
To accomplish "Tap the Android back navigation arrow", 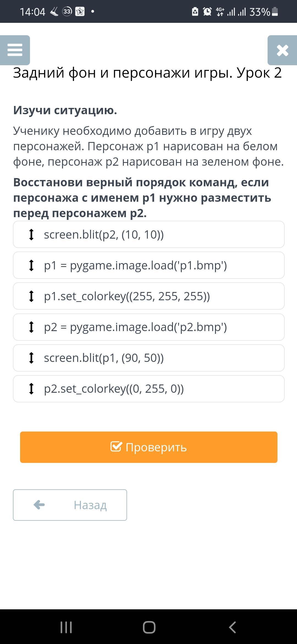I will click(x=232, y=627).
